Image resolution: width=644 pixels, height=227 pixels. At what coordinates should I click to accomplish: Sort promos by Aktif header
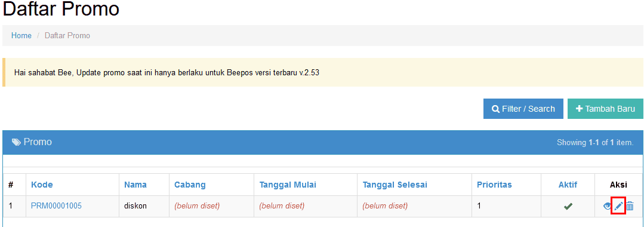pyautogui.click(x=568, y=185)
